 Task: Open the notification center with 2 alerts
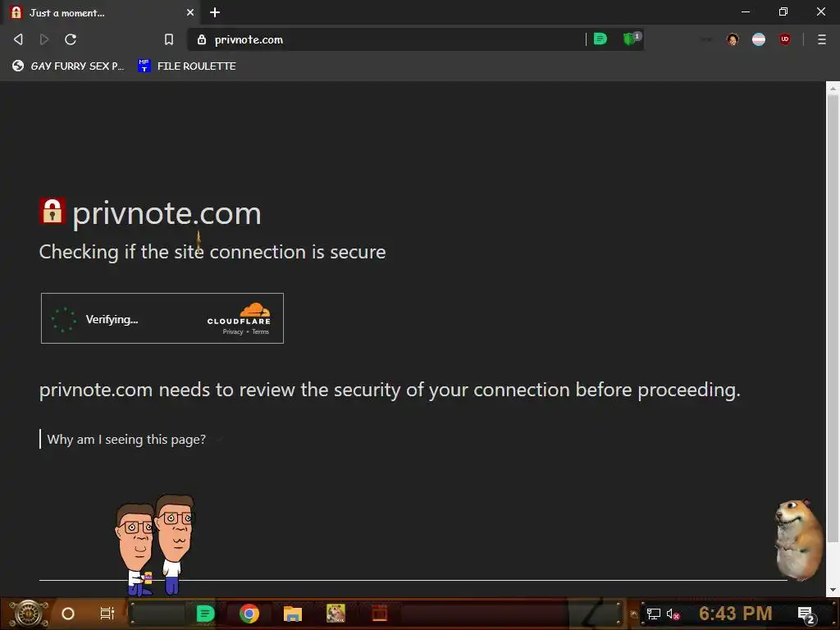[x=807, y=614]
